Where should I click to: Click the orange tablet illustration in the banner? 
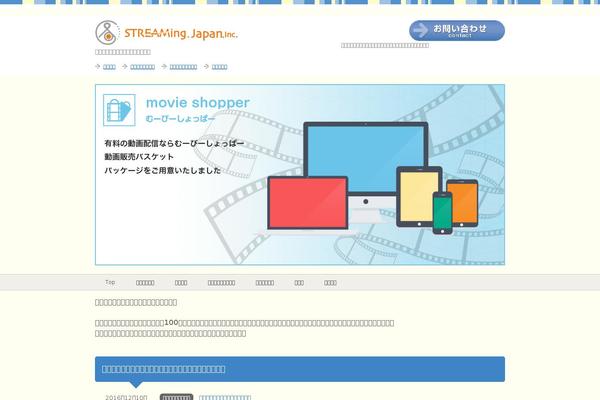pyautogui.click(x=462, y=203)
